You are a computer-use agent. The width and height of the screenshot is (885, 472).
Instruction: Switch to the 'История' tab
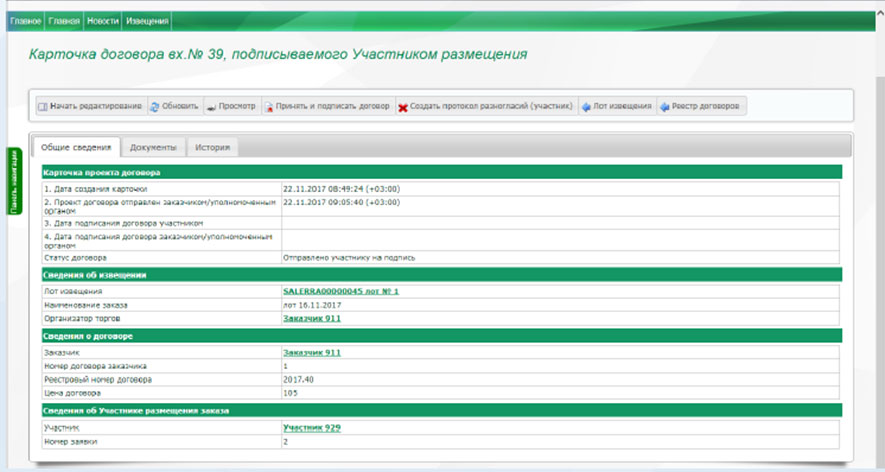tap(213, 147)
